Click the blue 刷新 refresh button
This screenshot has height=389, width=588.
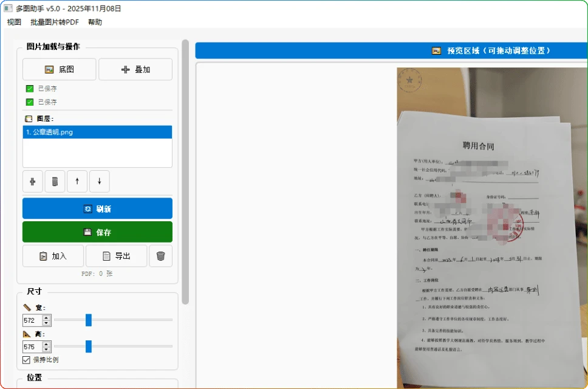pos(97,208)
